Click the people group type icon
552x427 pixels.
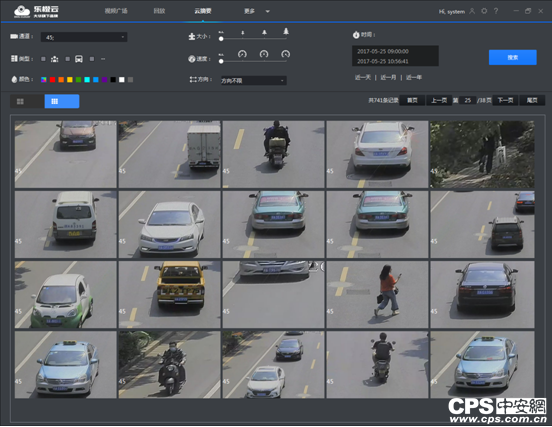55,59
